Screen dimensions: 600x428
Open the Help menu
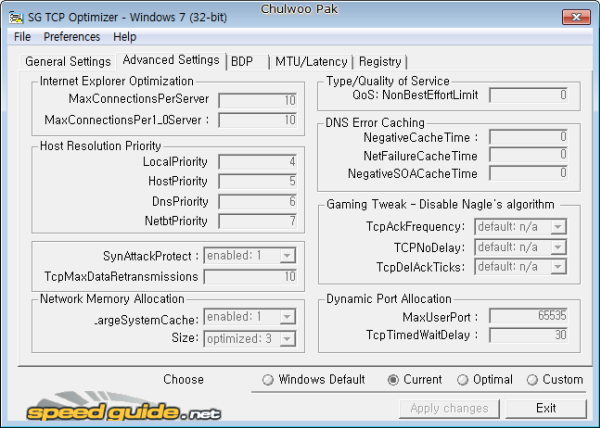125,37
